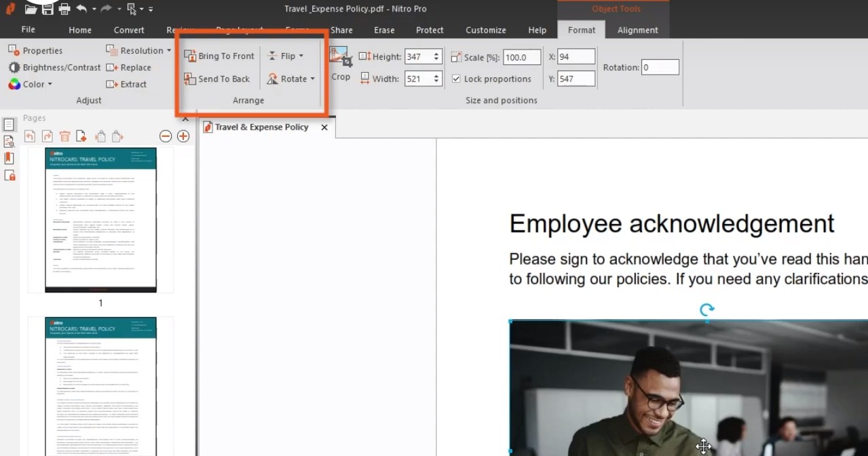Switch to the Alignment tab
Screen dimensions: 868x456
(637, 30)
